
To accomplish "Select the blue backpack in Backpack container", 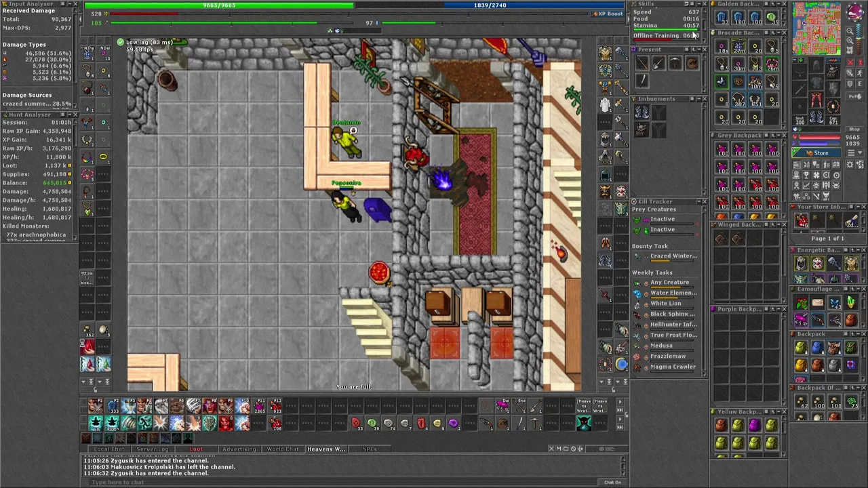I will 817,348.
